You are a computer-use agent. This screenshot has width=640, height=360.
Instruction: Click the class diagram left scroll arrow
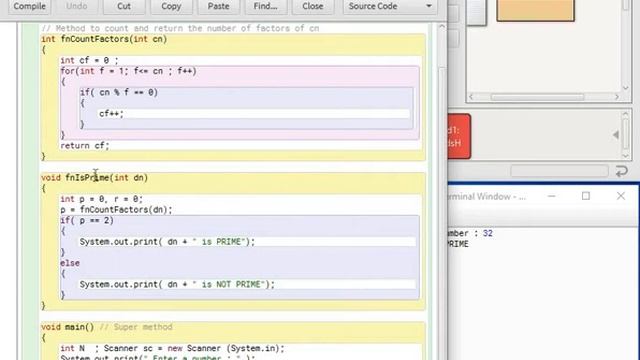471,97
